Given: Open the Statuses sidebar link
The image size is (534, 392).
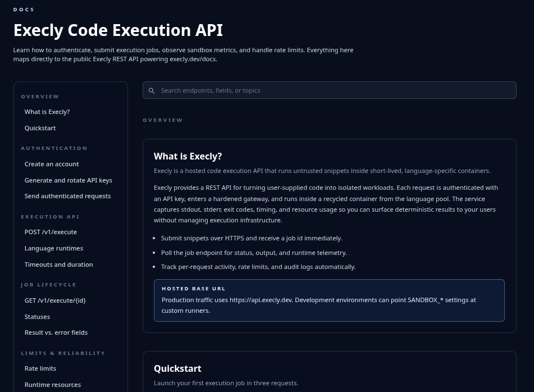Looking at the screenshot, I should click(37, 317).
